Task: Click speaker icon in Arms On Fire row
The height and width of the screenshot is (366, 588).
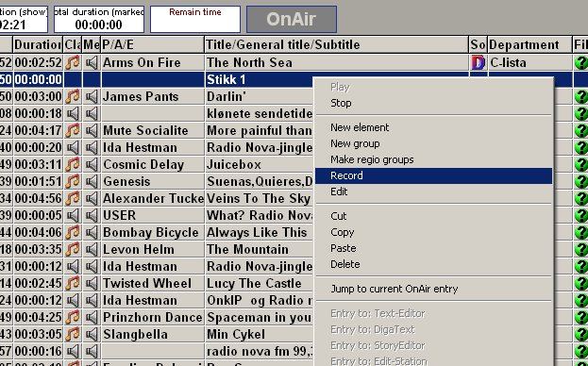Action: click(x=92, y=62)
